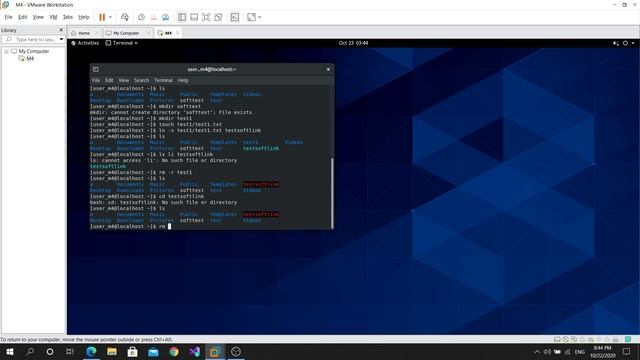Viewport: 640px width, 360px height.
Task: Open File Explorer from the taskbar
Action: pyautogui.click(x=112, y=351)
